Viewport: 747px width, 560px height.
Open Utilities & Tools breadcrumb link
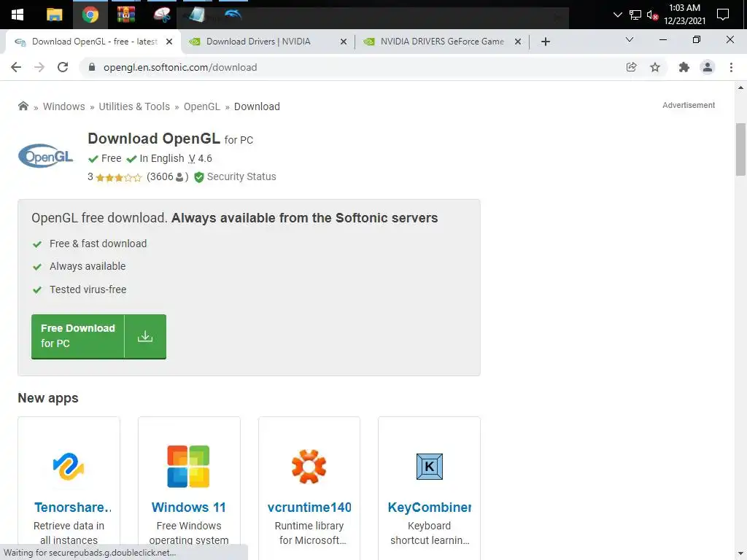point(134,106)
